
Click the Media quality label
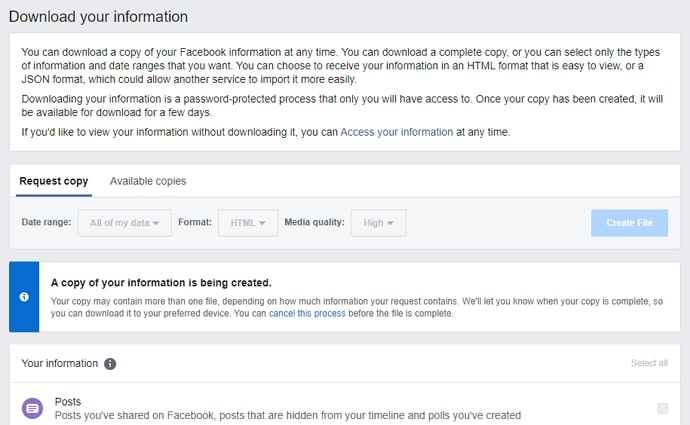click(315, 222)
